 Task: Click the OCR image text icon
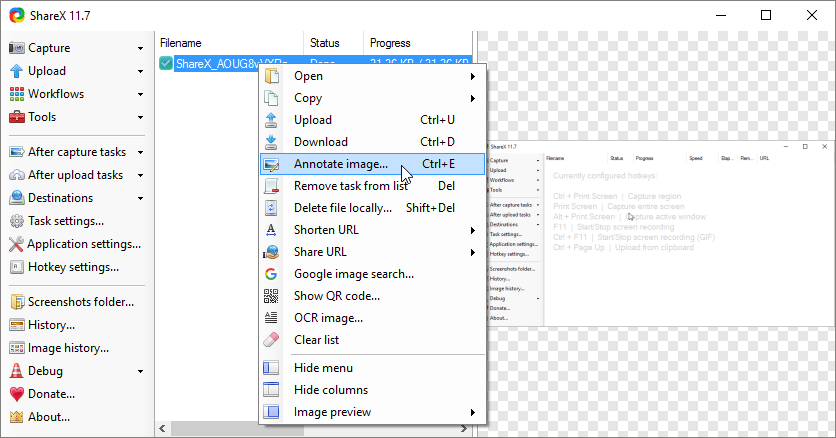(x=271, y=318)
